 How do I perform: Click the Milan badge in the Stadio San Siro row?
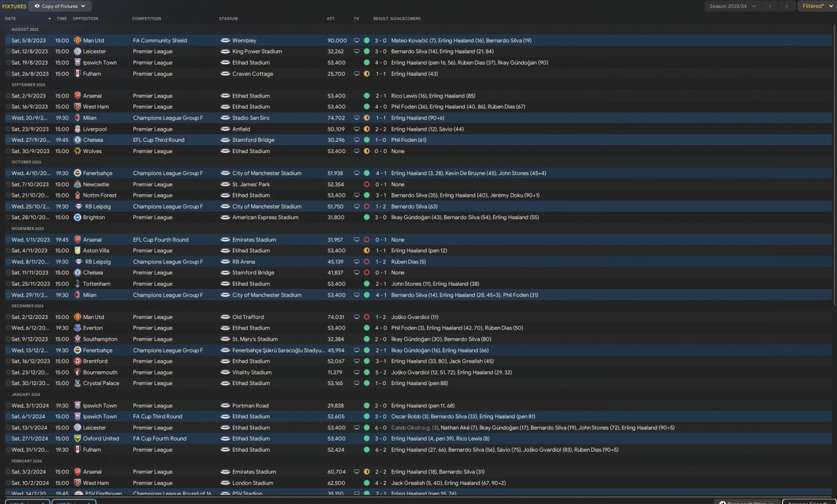coord(77,118)
